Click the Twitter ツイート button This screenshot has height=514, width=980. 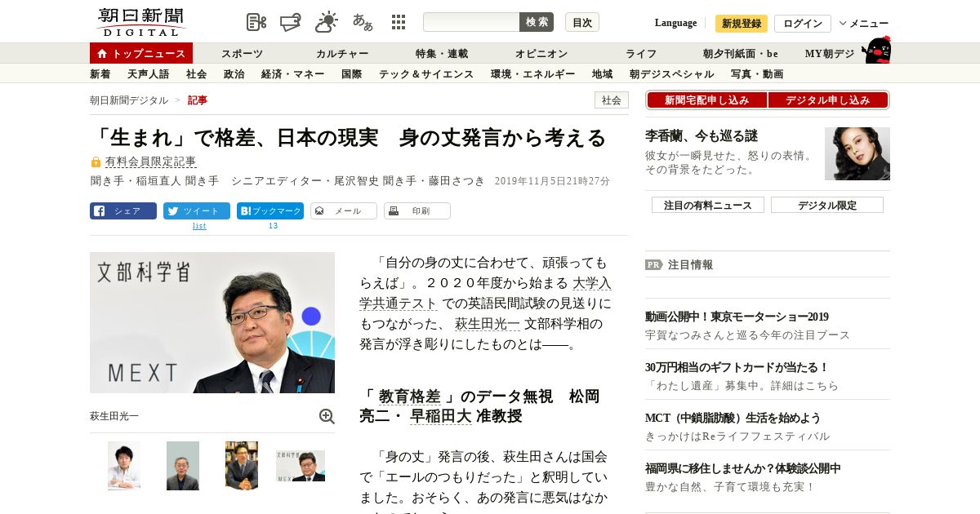197,210
